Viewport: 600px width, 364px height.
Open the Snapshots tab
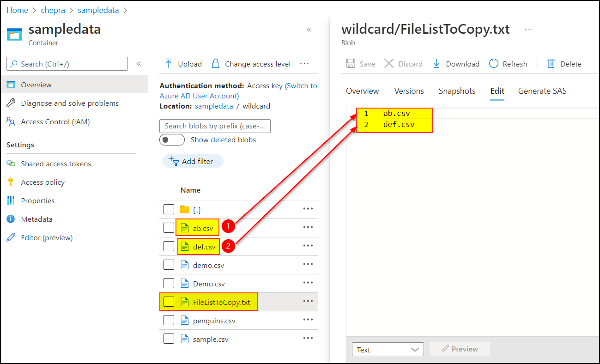click(457, 91)
